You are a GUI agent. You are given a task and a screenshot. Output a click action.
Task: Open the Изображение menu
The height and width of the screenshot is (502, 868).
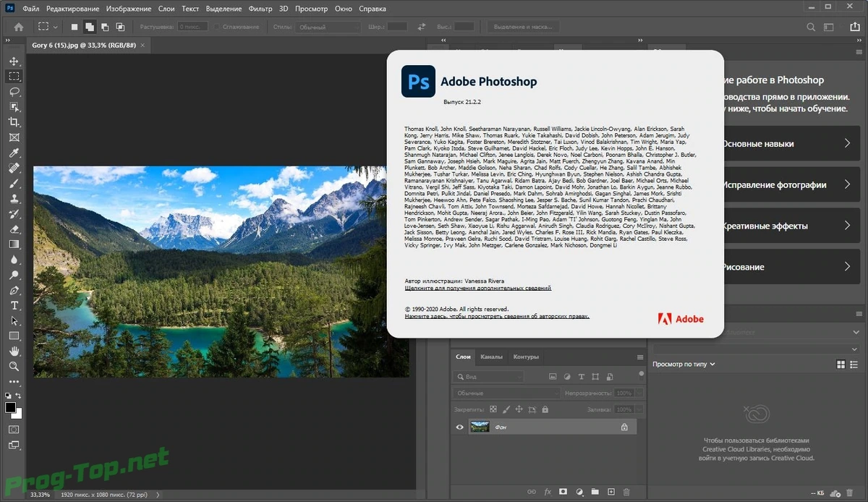click(129, 9)
